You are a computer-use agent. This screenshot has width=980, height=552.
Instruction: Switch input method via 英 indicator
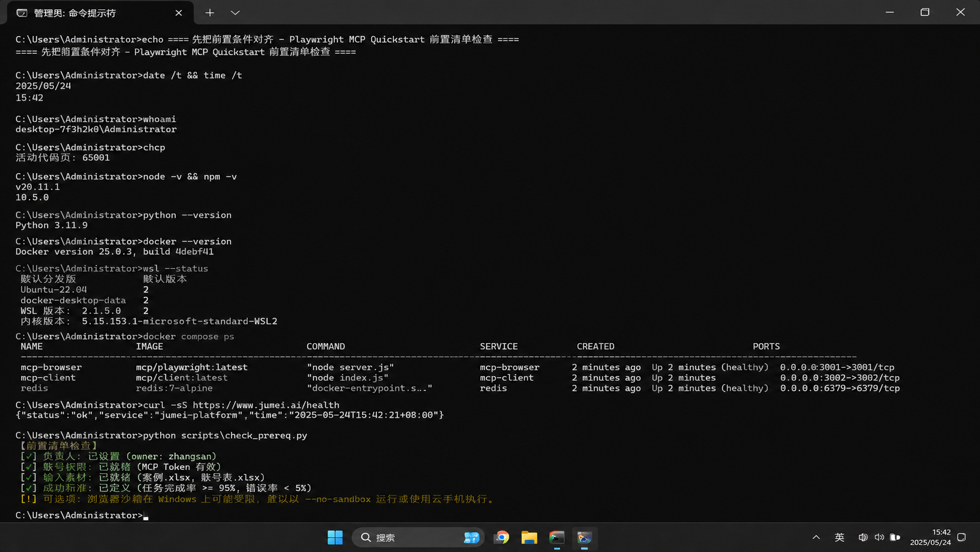pyautogui.click(x=839, y=537)
